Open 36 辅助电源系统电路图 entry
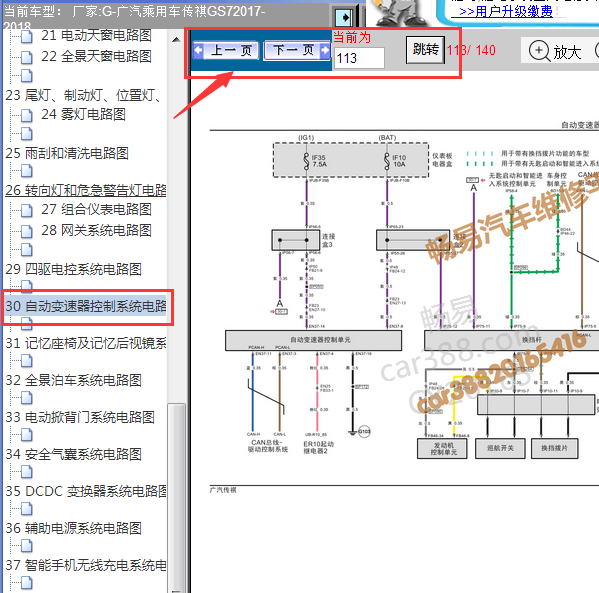The image size is (599, 593). (73, 528)
